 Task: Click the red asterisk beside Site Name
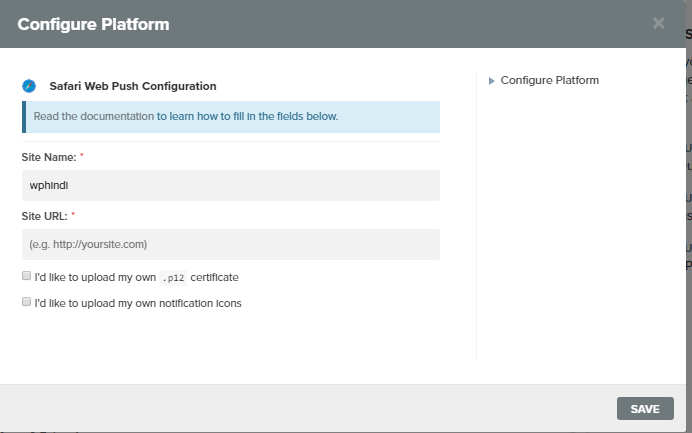pyautogui.click(x=82, y=156)
